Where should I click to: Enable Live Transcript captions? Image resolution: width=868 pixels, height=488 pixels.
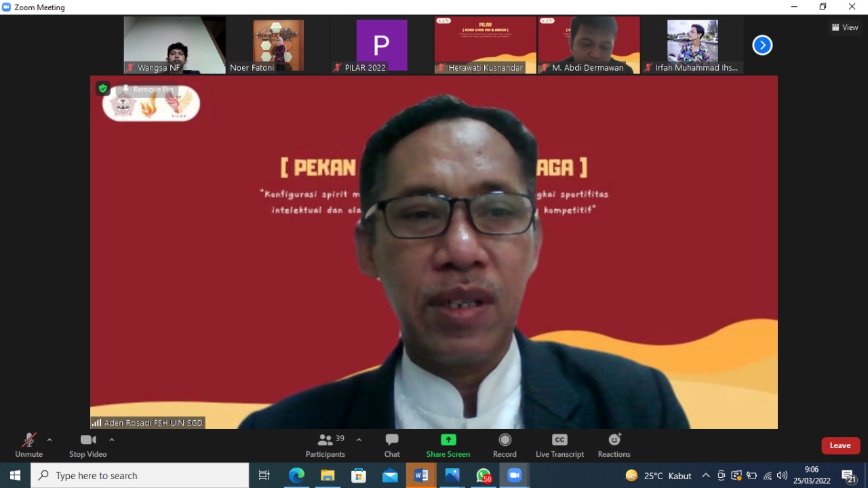tap(559, 445)
